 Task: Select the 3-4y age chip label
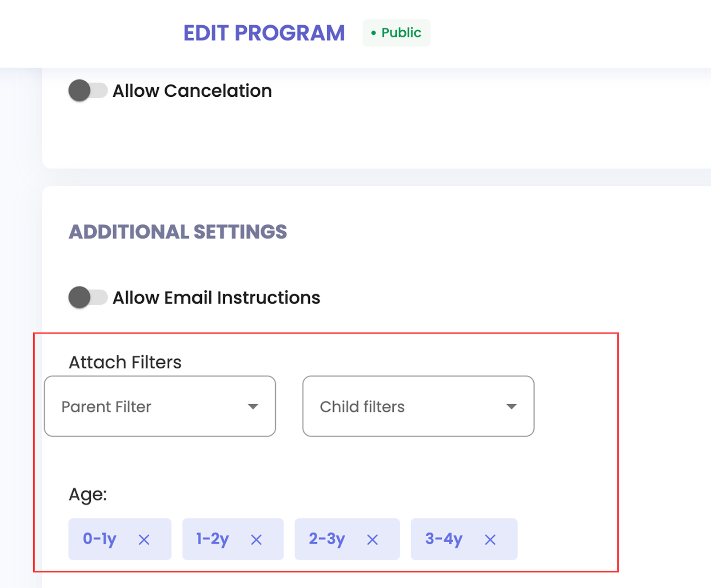444,539
